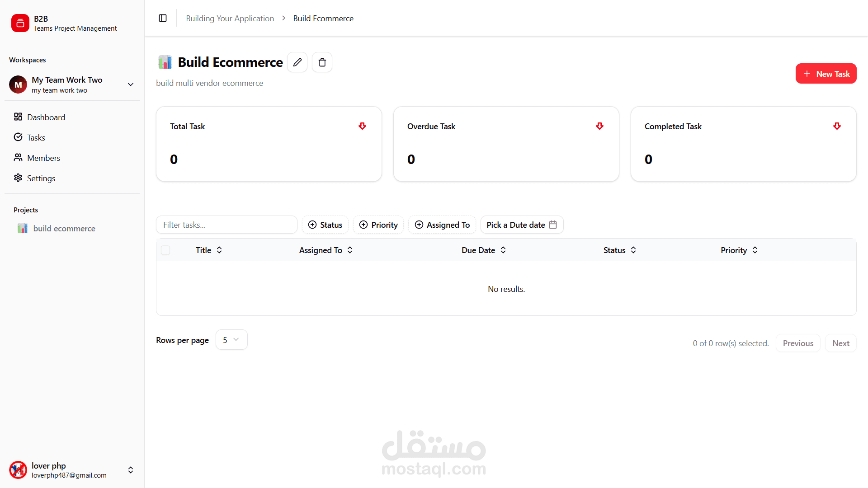868x488 pixels.
Task: Click the trash delete project icon
Action: pos(322,62)
